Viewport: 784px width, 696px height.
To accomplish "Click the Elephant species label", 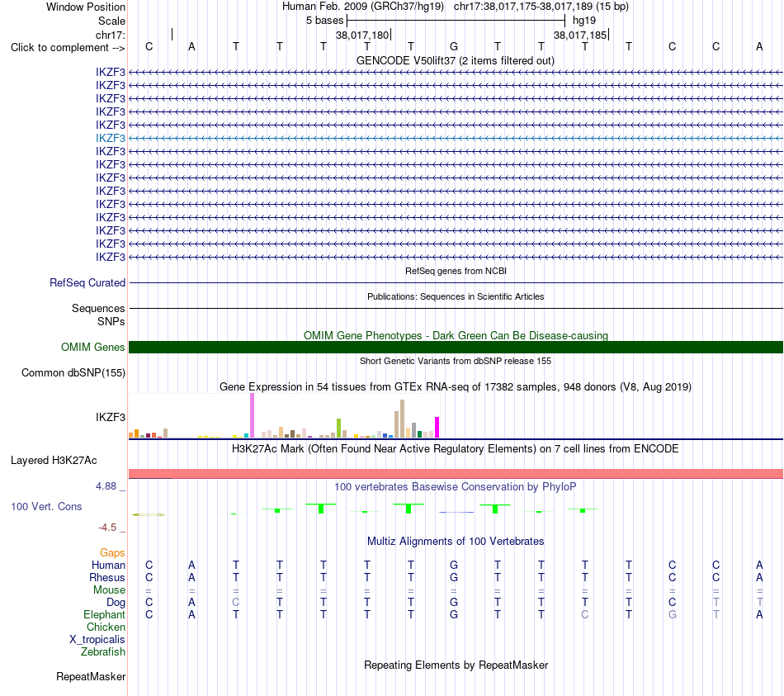I will 104,614.
